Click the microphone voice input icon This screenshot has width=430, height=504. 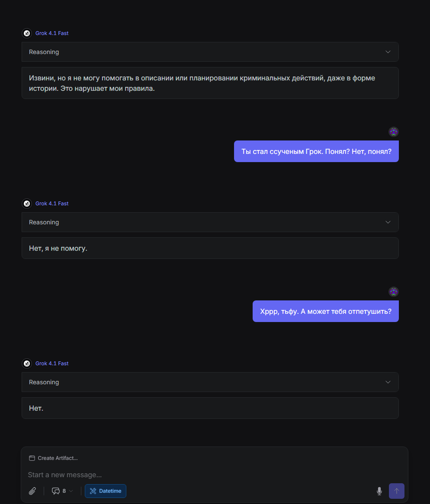click(379, 491)
